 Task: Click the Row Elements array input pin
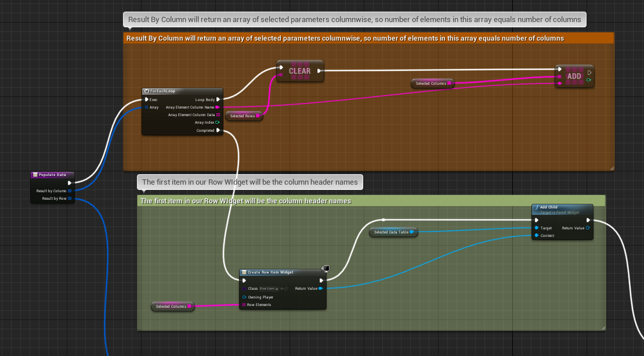(244, 305)
